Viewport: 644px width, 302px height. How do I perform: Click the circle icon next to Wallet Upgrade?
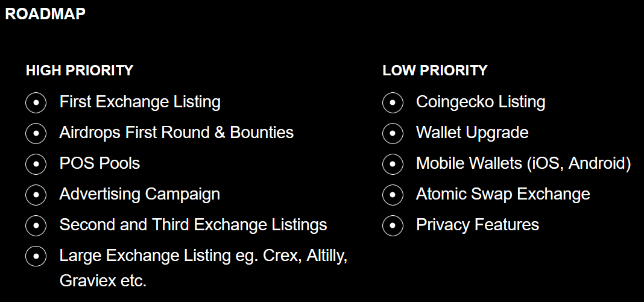[393, 133]
